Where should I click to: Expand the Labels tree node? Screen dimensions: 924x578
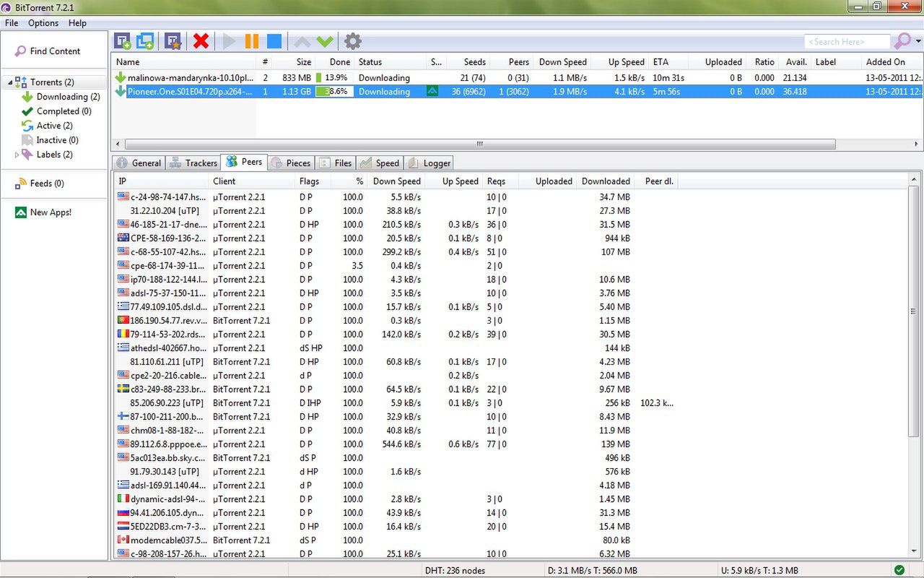(x=17, y=155)
